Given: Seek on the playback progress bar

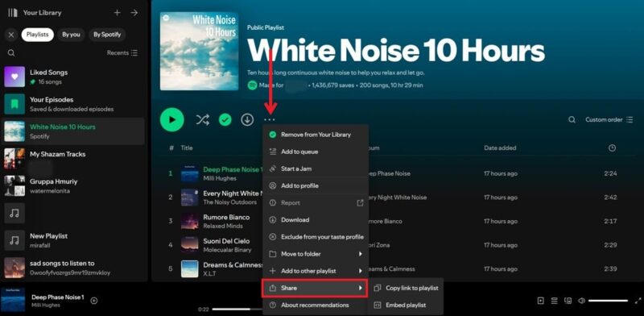Looking at the screenshot, I should coord(237,309).
